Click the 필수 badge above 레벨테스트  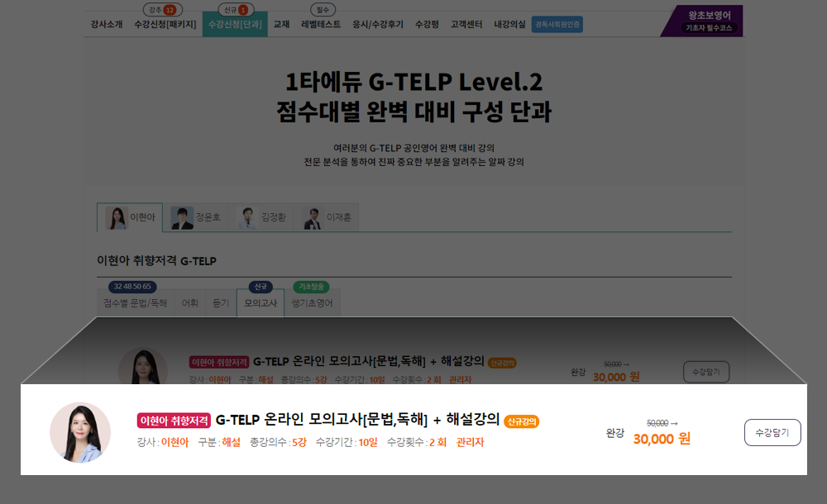coord(323,9)
